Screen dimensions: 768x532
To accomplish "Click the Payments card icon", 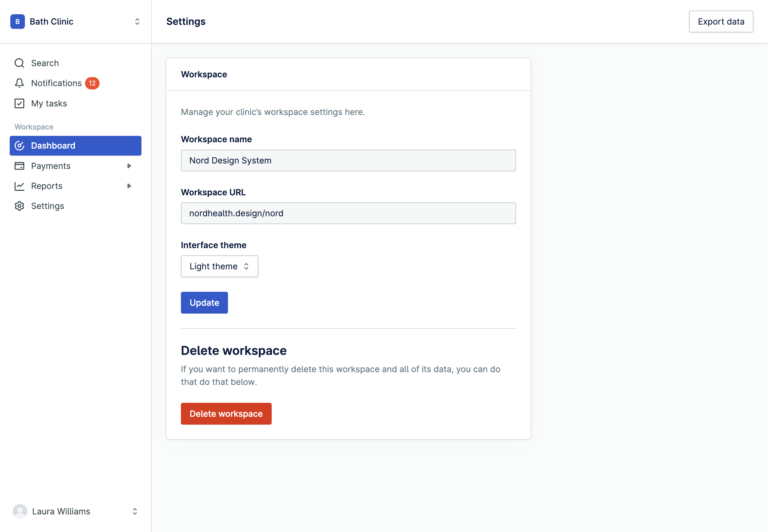I will [19, 166].
